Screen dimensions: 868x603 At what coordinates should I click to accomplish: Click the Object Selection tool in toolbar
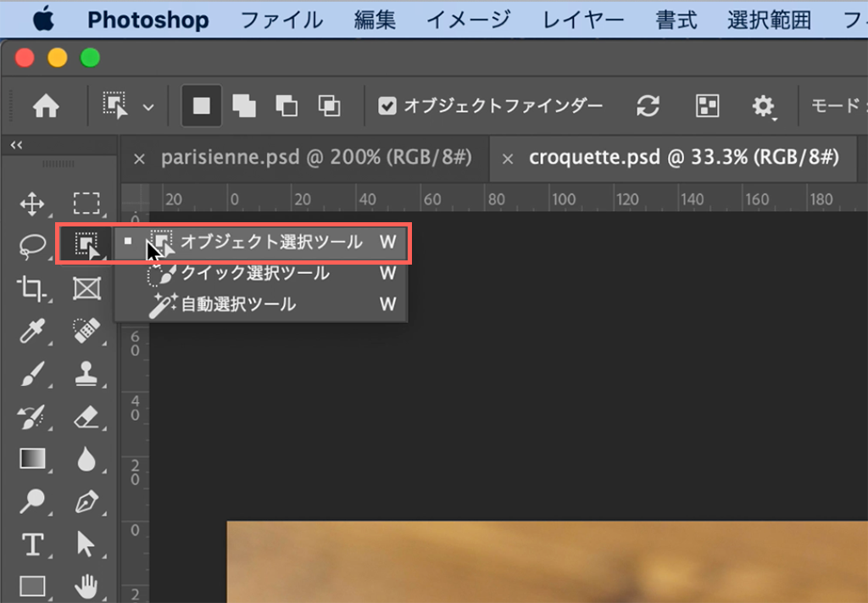(x=86, y=244)
